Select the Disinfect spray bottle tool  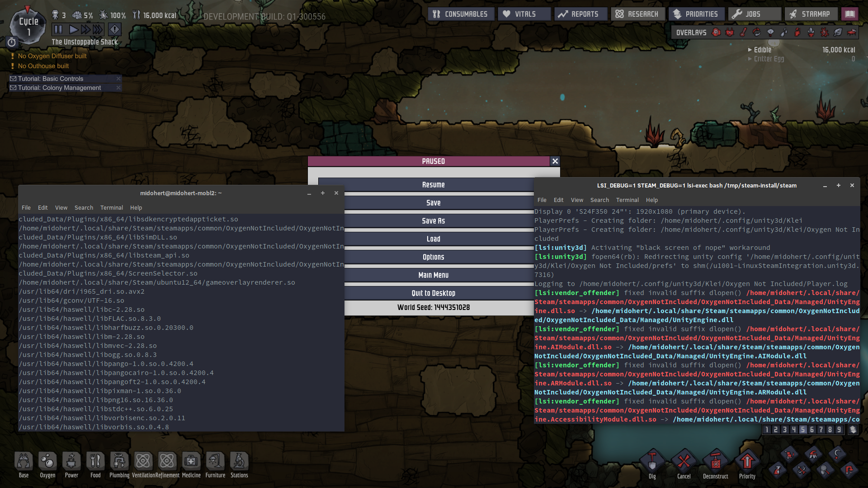777,470
